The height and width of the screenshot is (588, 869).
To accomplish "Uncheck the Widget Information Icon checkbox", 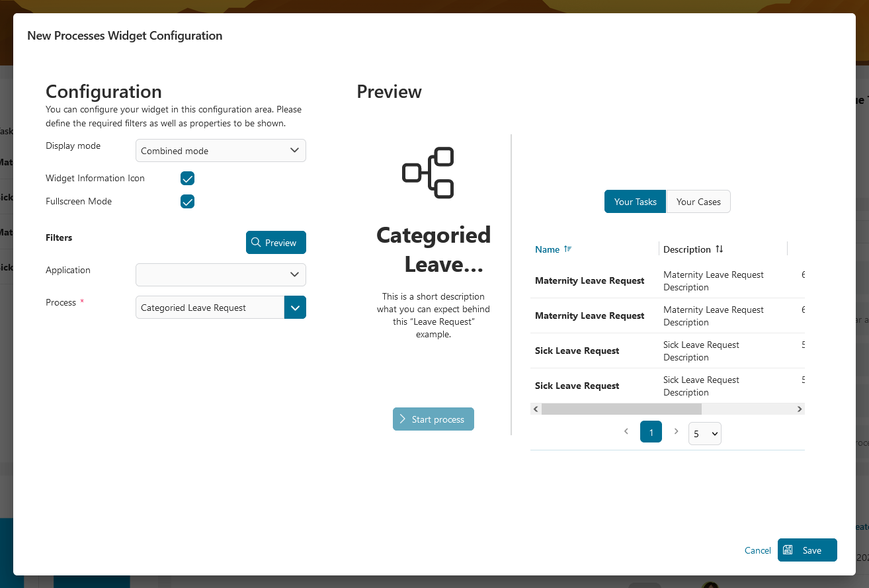I will (187, 179).
